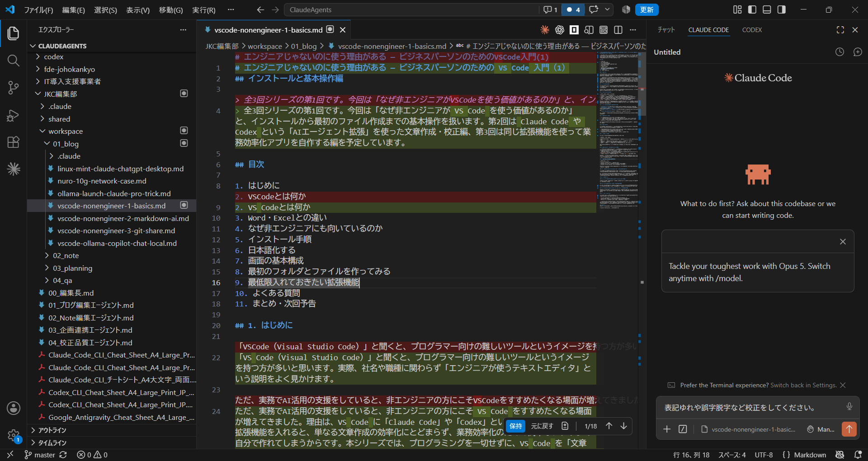The height and width of the screenshot is (461, 868).
Task: Open the Accounts menu icon
Action: tap(14, 408)
